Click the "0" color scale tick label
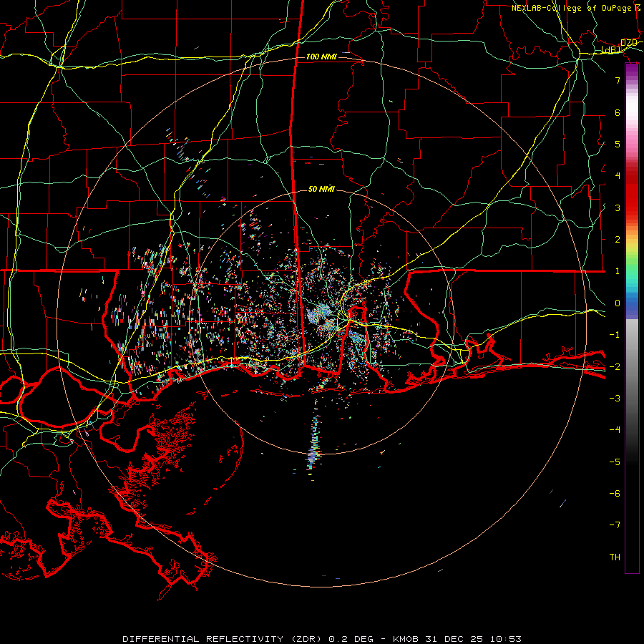Screen dimensions: 644x644 coord(618,303)
